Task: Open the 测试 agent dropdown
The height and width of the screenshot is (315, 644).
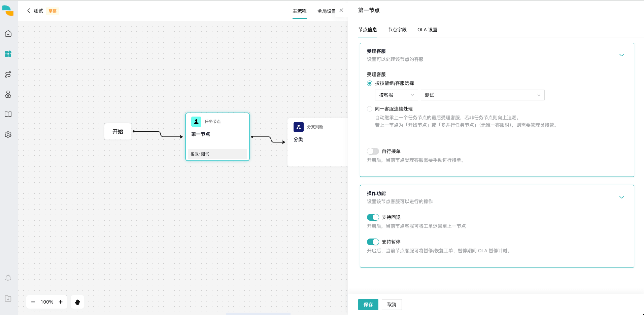Action: click(x=483, y=95)
